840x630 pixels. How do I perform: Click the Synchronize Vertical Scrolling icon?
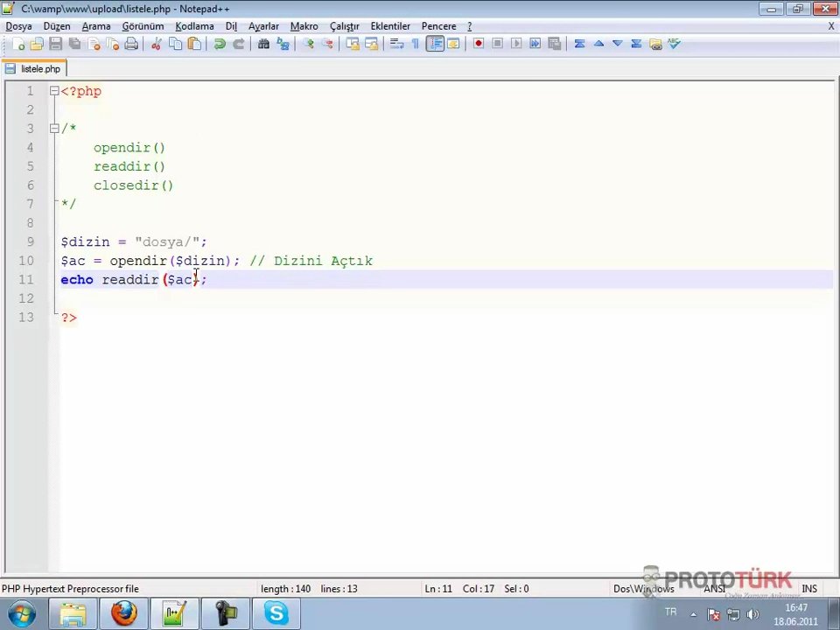(352, 44)
